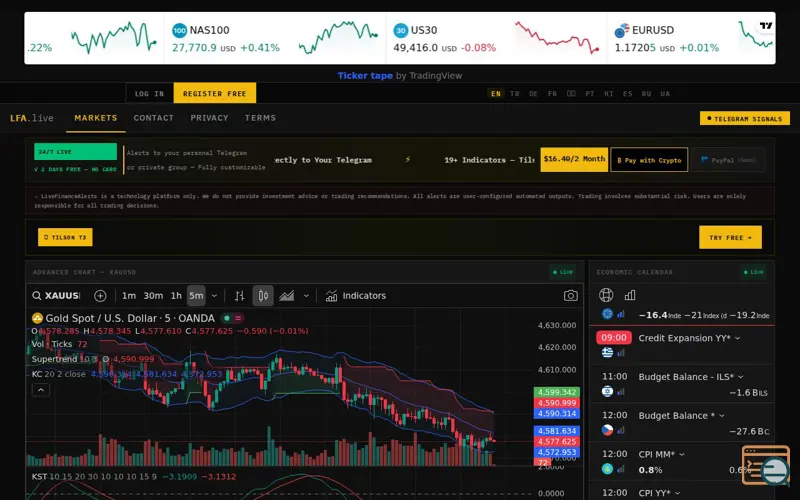The image size is (800, 500).
Task: Open calendar importance filter bars icon
Action: tap(630, 295)
